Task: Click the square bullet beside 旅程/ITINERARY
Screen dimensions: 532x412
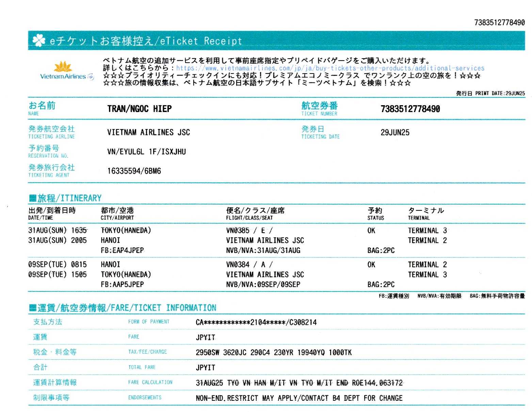Action: (32, 198)
